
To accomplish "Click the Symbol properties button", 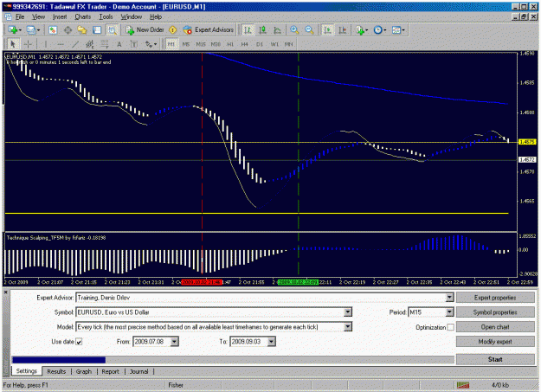I will tap(495, 312).
